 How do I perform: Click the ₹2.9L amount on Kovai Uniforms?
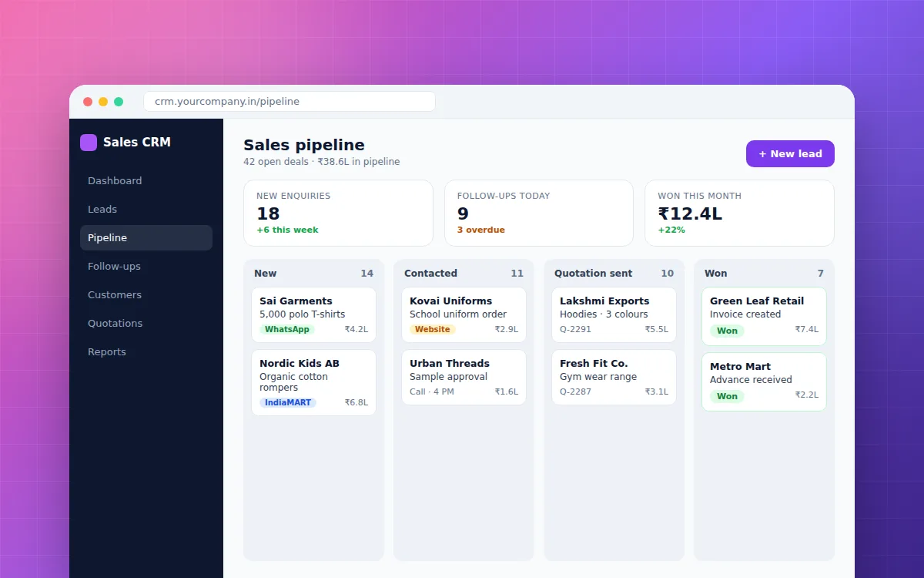(x=507, y=329)
